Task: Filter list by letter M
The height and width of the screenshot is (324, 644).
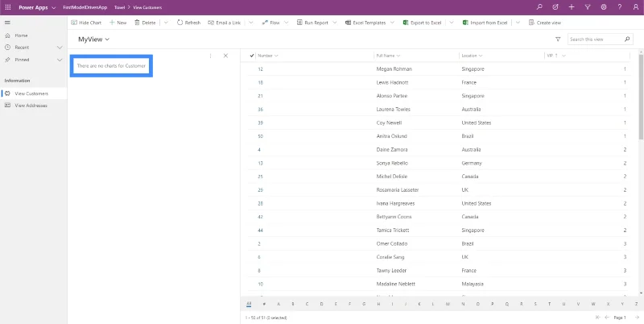Action: [x=448, y=305]
